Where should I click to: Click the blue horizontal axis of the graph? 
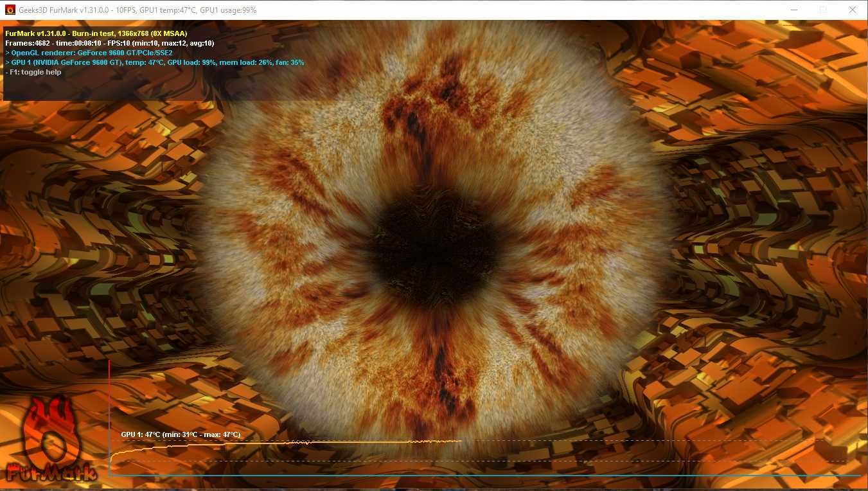(x=485, y=476)
